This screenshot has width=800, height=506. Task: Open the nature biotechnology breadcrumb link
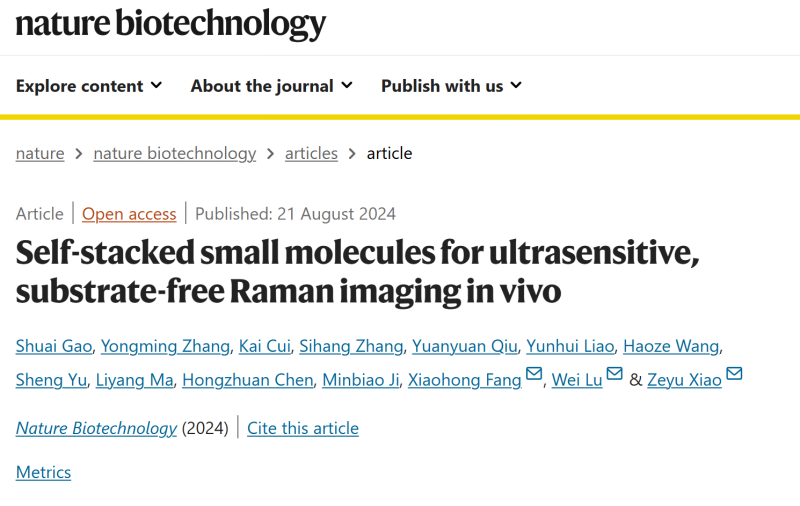174,153
